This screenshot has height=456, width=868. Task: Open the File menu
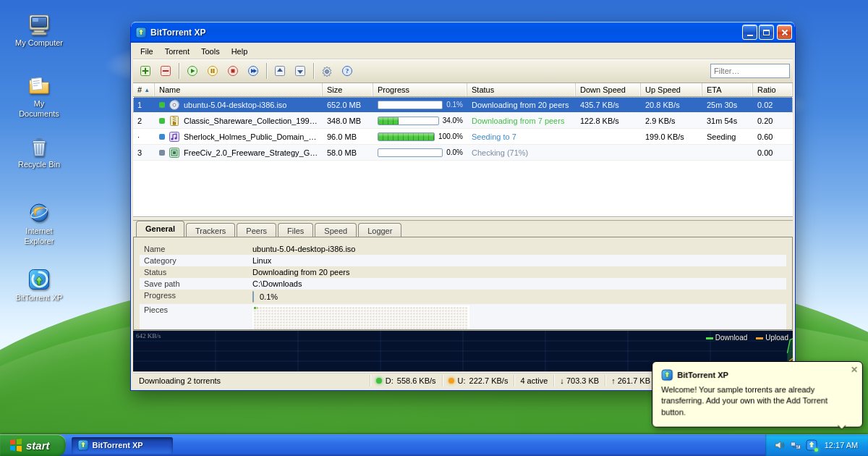click(x=147, y=51)
